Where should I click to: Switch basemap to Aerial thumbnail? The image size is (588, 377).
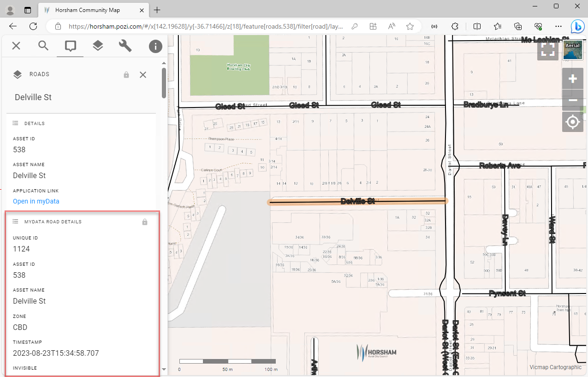573,50
